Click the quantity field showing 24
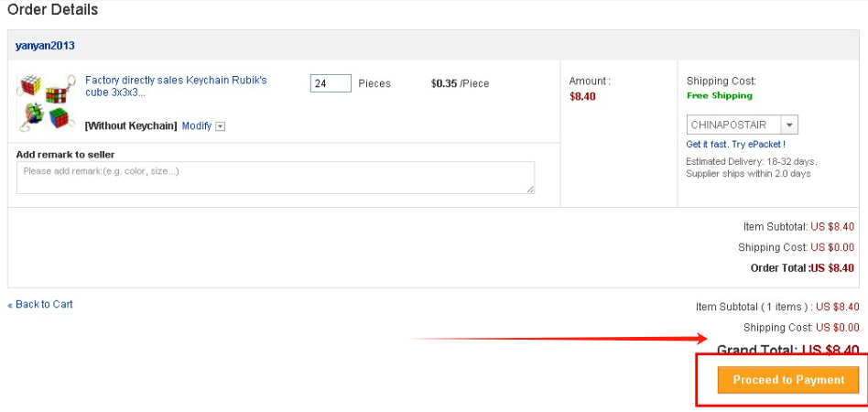Image resolution: width=868 pixels, height=412 pixels. click(331, 83)
